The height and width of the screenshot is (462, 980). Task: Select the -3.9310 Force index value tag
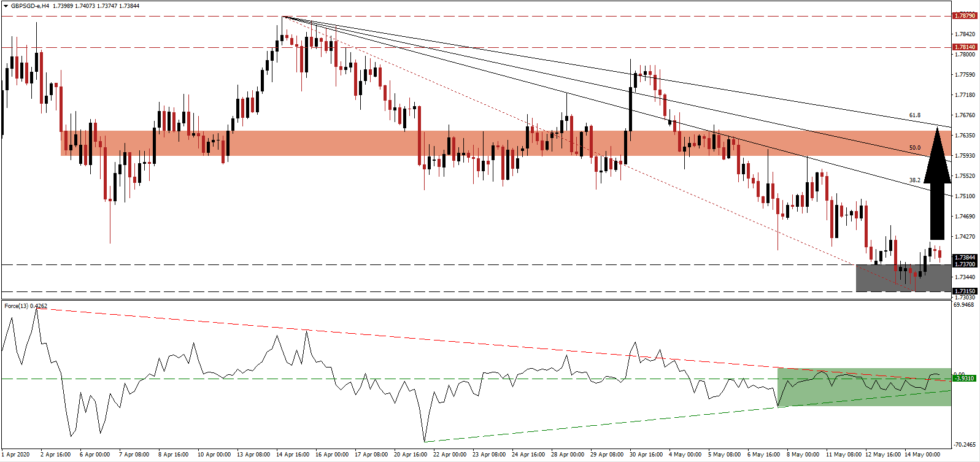[x=964, y=379]
